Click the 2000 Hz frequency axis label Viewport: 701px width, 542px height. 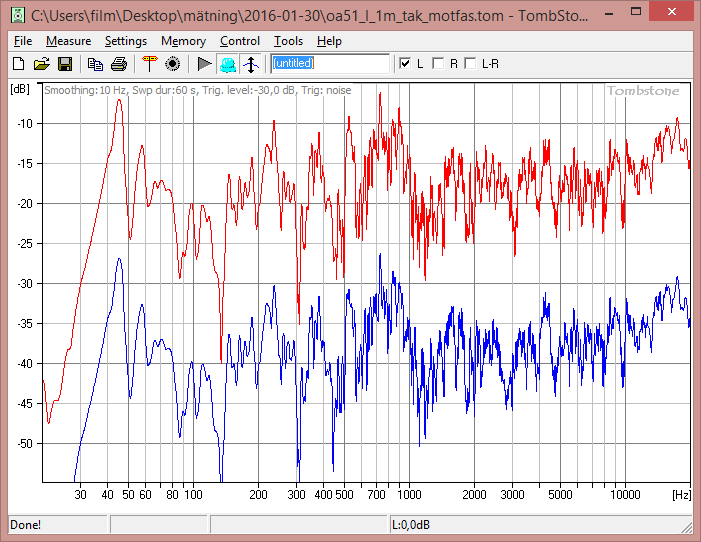(474, 495)
